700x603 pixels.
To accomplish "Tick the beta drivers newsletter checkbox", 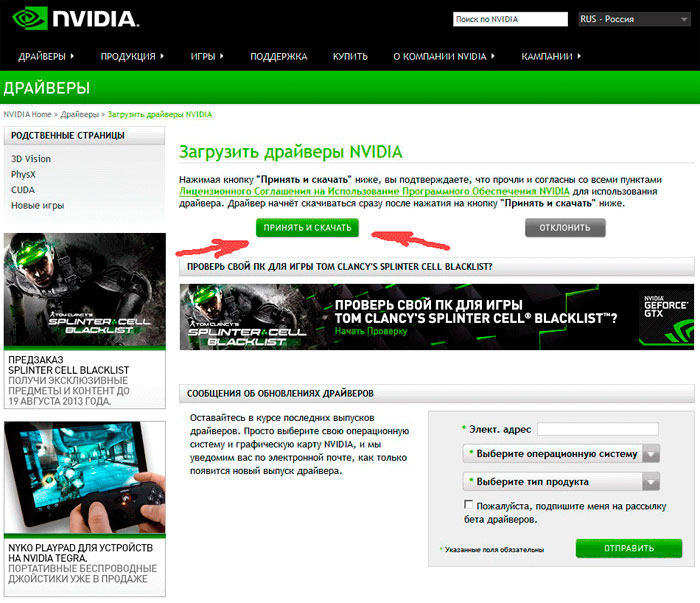I will (468, 504).
